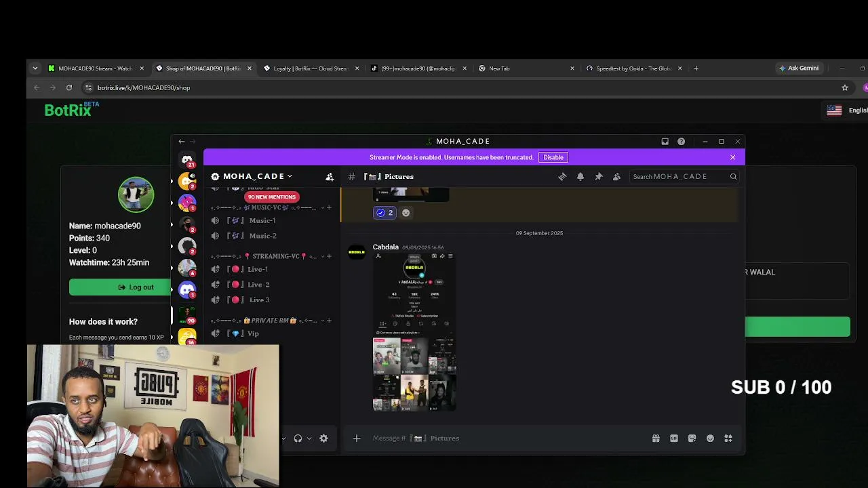Image resolution: width=868 pixels, height=488 pixels.
Task: Open Chrome tab search dropdown arrow
Action: [x=35, y=68]
